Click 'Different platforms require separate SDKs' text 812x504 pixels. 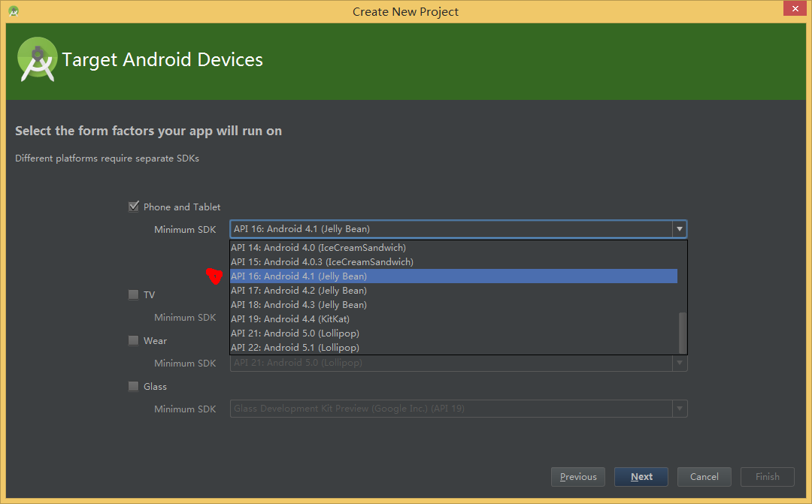[x=108, y=158]
